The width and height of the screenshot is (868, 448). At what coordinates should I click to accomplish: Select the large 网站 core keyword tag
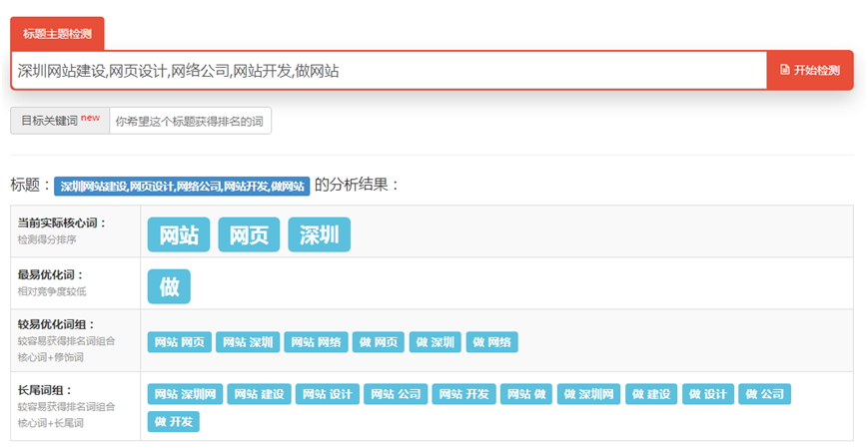point(179,235)
